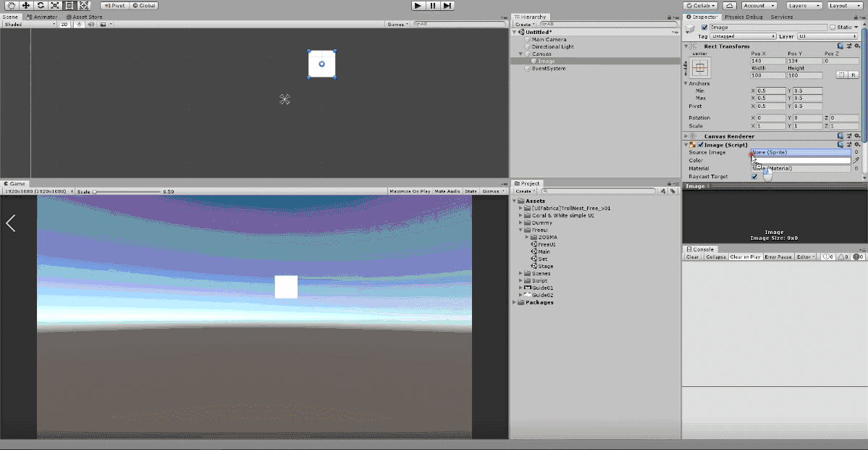Toggle Image object active checkbox

pyautogui.click(x=704, y=27)
